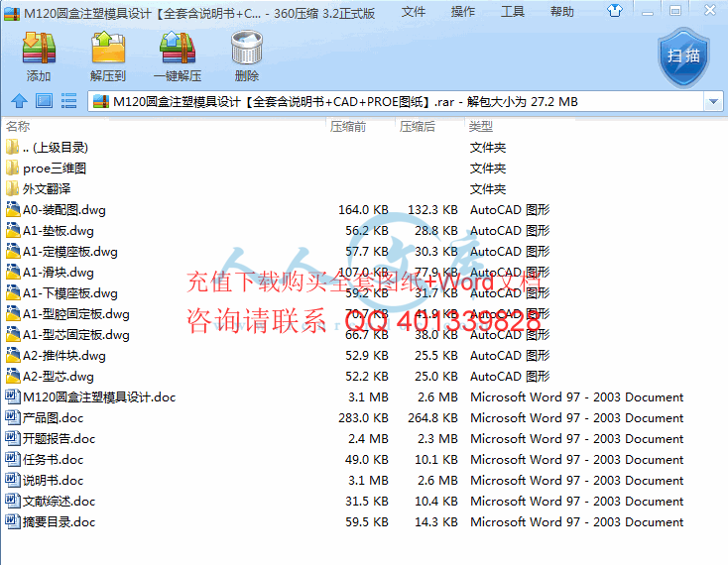The width and height of the screenshot is (728, 565).
Task: Click the DWG icon of A1-定模座板.dwg
Action: click(x=13, y=252)
